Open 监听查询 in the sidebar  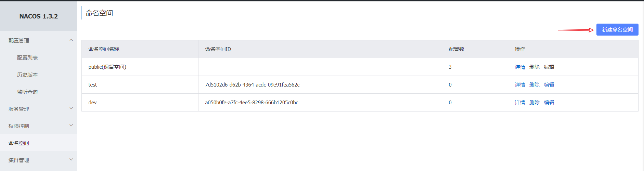pyautogui.click(x=27, y=92)
